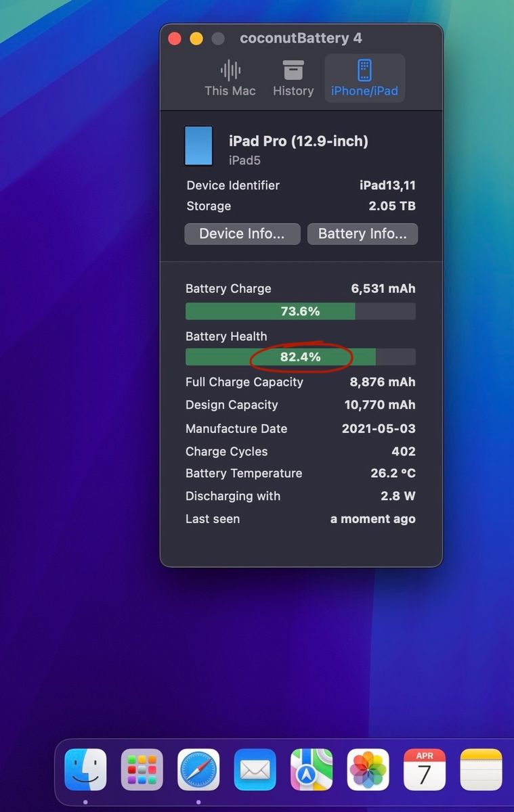Launch Safari from the Dock
The width and height of the screenshot is (514, 812).
(x=198, y=770)
